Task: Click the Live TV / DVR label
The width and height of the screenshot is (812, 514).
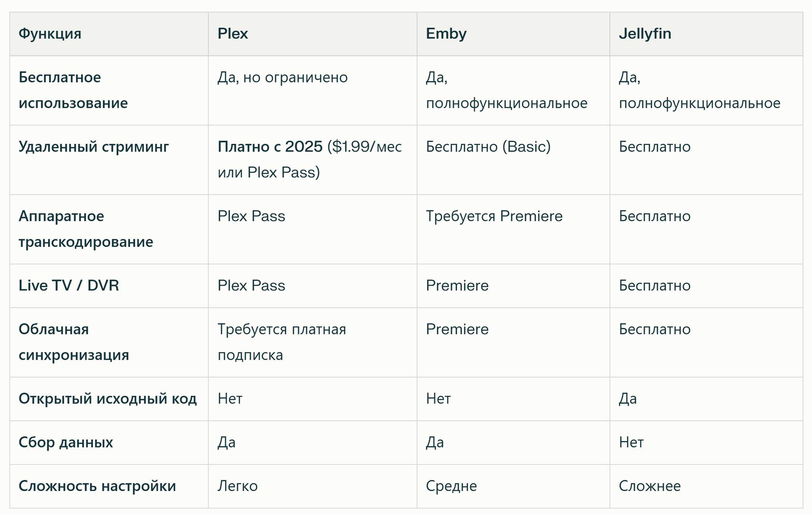Action: pos(69,285)
